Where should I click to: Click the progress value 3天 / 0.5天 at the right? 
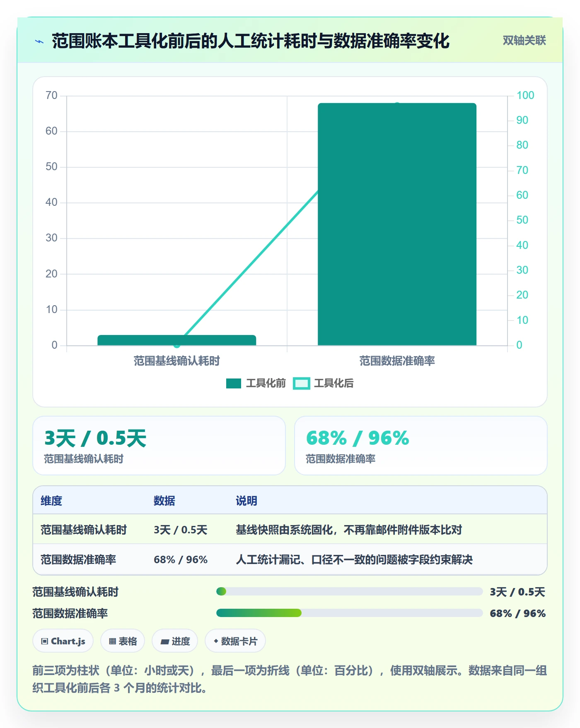coord(517,592)
